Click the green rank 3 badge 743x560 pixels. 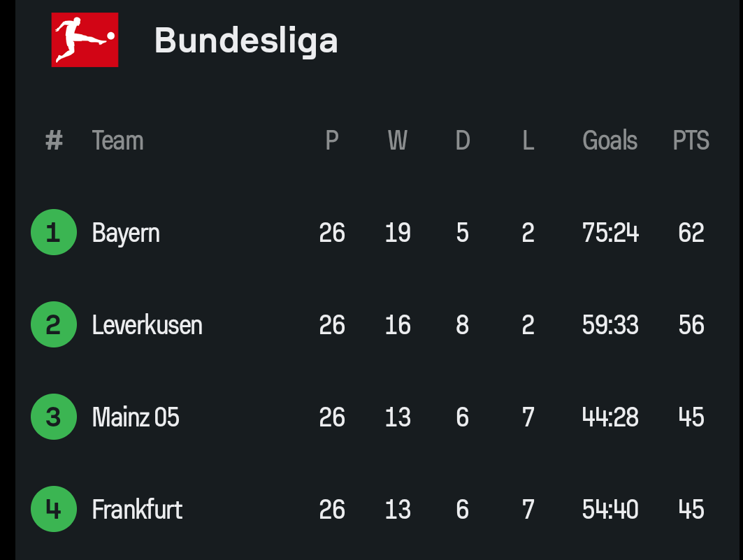tap(54, 417)
